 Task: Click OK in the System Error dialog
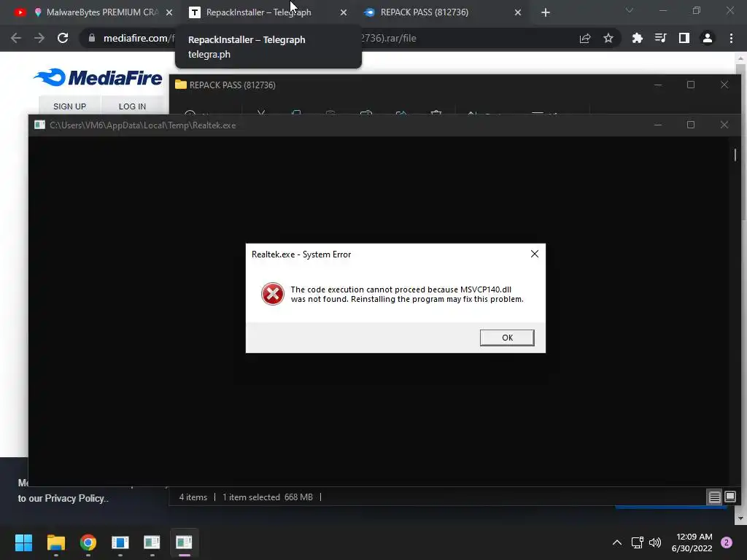coord(507,338)
